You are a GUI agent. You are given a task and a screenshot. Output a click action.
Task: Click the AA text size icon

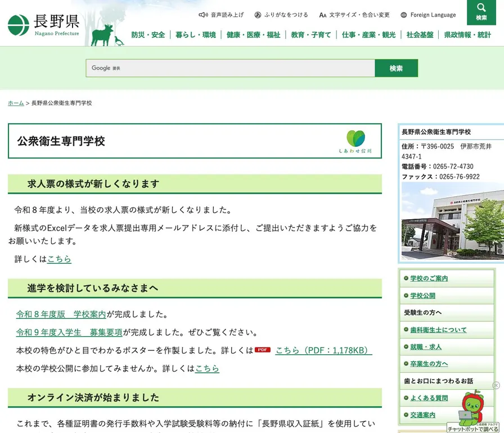pyautogui.click(x=323, y=15)
